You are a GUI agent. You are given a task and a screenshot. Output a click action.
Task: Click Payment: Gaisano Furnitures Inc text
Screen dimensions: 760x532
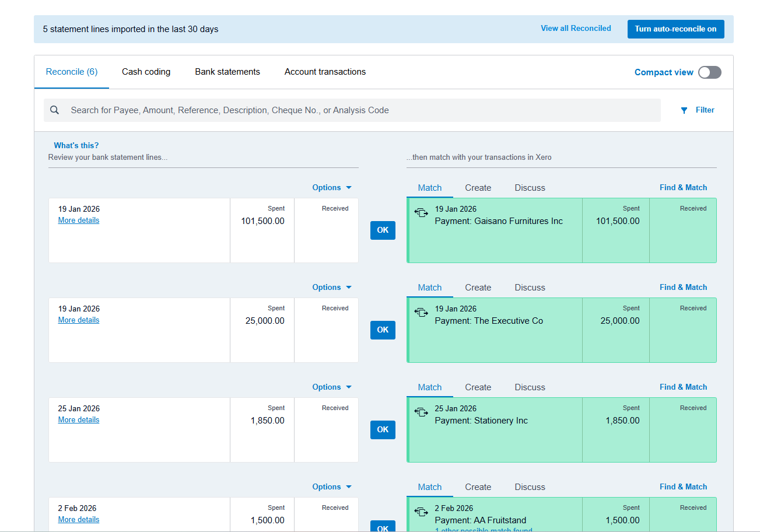tap(499, 221)
